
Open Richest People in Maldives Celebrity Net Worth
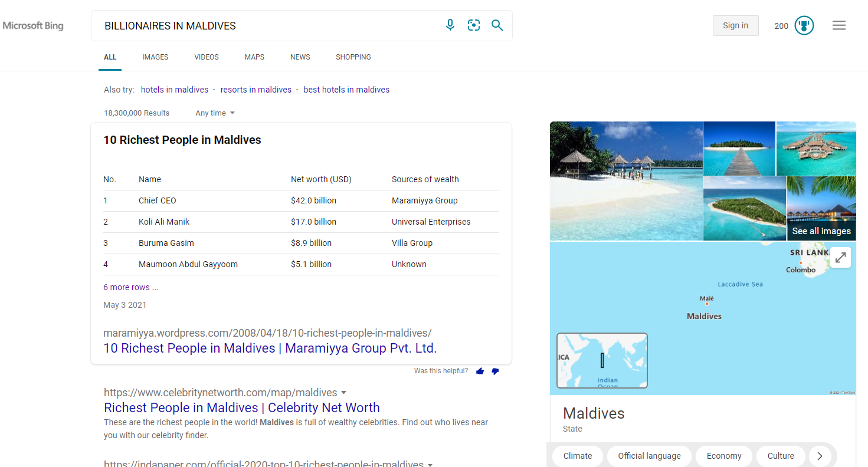(x=242, y=407)
